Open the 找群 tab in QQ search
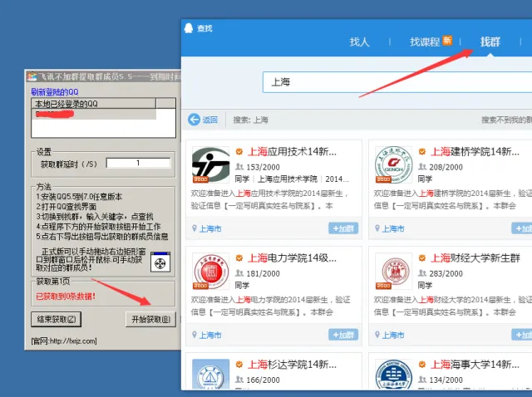The height and width of the screenshot is (397, 532). tap(490, 42)
